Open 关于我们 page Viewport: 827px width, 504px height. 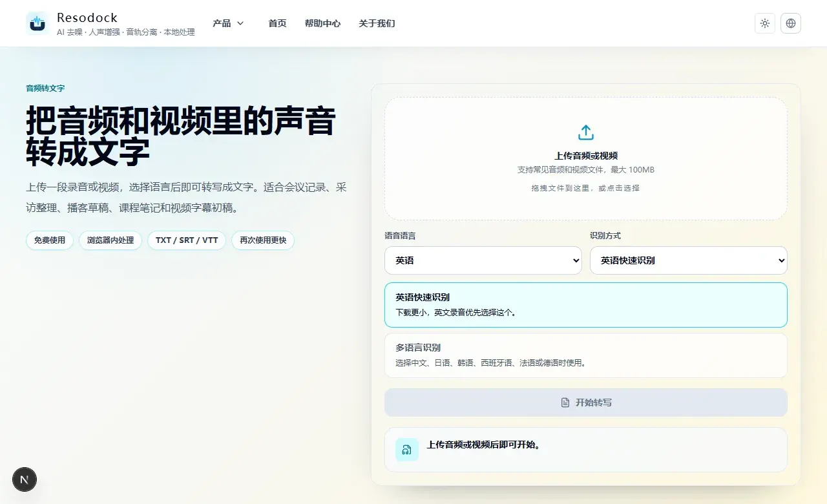coord(377,23)
